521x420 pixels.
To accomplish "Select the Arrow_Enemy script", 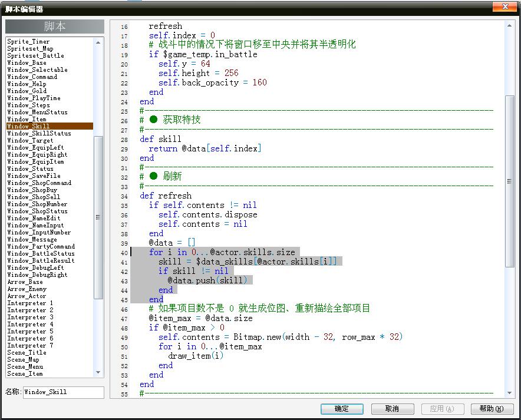I will pyautogui.click(x=27, y=289).
